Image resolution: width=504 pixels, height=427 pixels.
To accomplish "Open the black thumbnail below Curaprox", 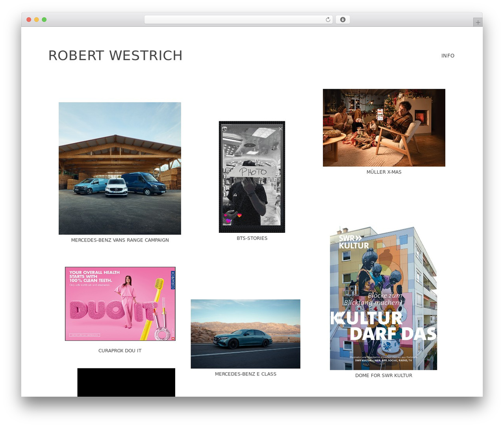I will [126, 382].
